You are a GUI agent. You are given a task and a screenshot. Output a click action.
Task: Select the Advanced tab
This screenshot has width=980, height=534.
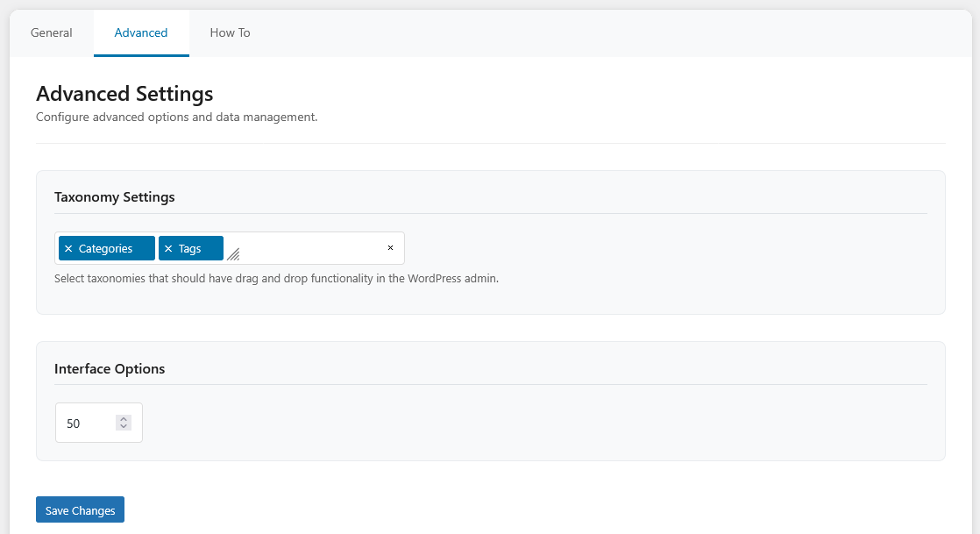point(141,33)
